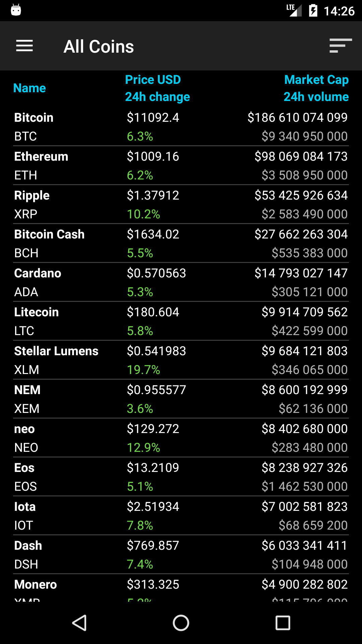
Task: Tap the Android home circle button
Action: (181, 623)
